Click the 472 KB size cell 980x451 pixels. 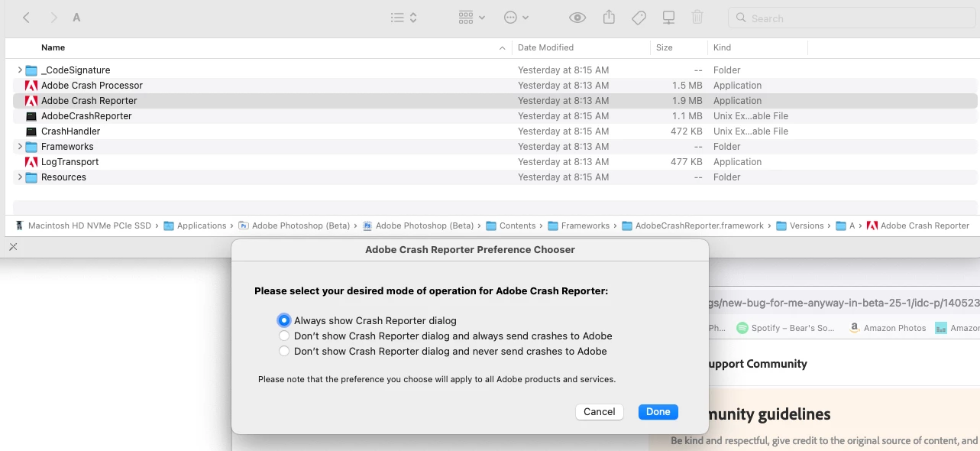[x=687, y=131]
